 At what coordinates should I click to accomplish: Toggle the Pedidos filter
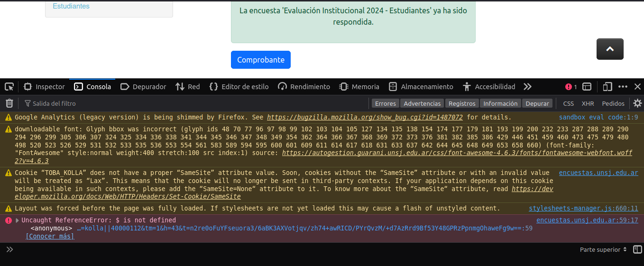pos(613,103)
